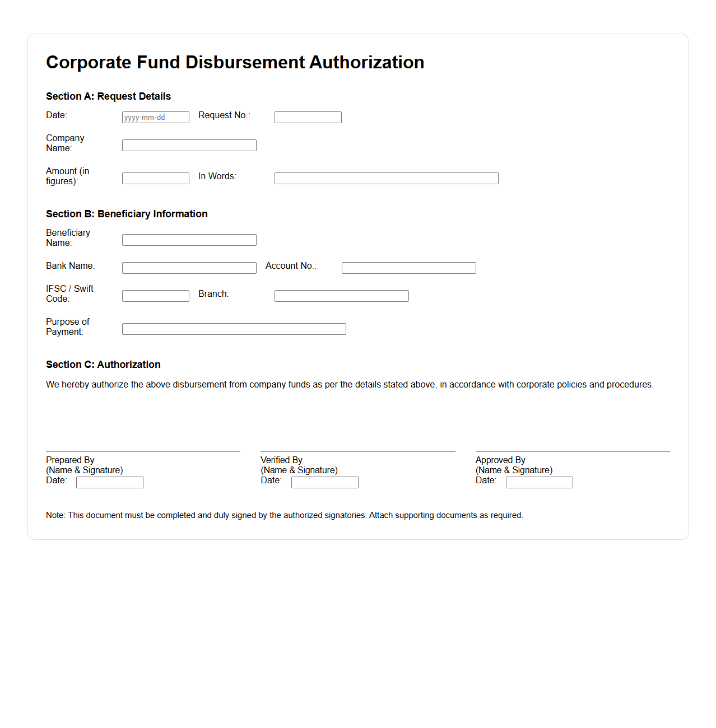The width and height of the screenshot is (716, 728).
Task: Open the yyyy-mm-dd date picker field
Action: click(x=155, y=117)
